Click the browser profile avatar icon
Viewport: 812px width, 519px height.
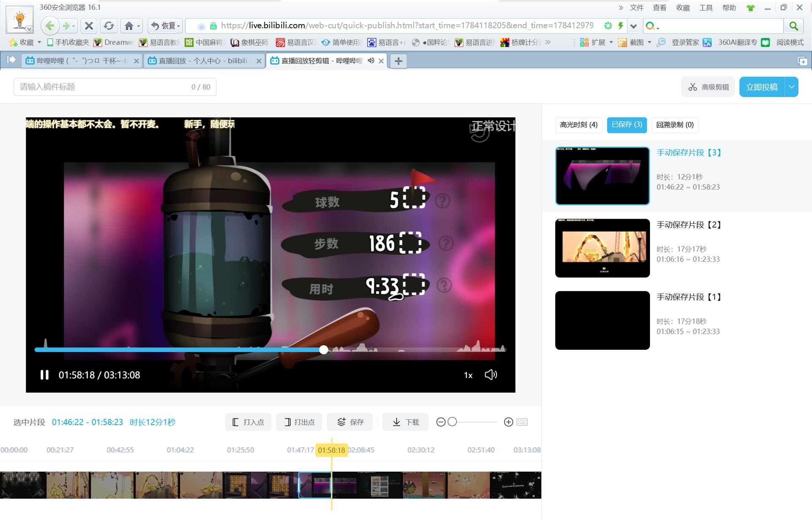(x=19, y=19)
